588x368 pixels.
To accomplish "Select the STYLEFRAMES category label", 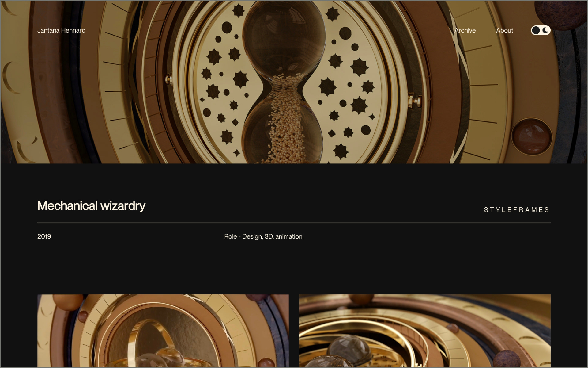I will pyautogui.click(x=517, y=210).
